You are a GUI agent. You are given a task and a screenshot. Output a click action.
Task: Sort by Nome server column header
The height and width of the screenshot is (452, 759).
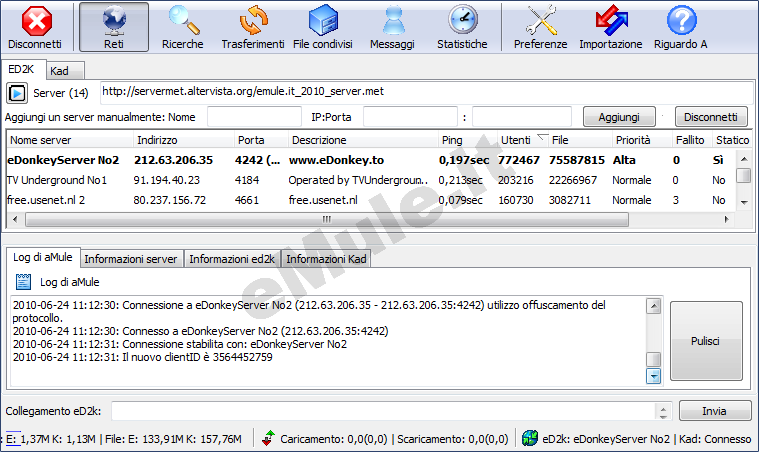coord(70,140)
